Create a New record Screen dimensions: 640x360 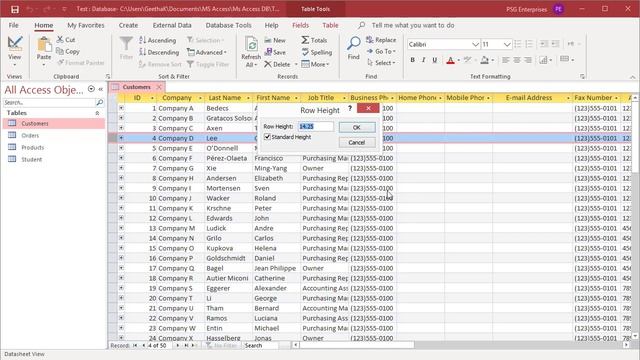275,40
